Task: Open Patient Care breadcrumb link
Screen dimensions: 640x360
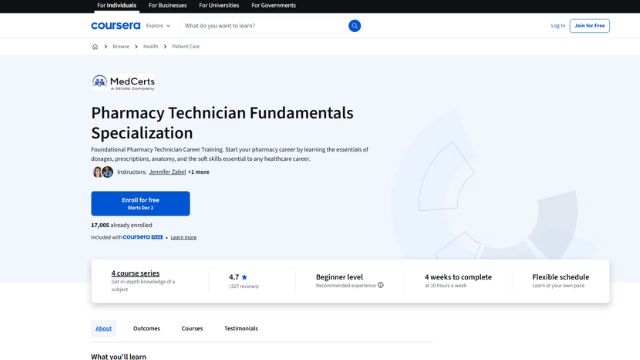Action: point(186,47)
